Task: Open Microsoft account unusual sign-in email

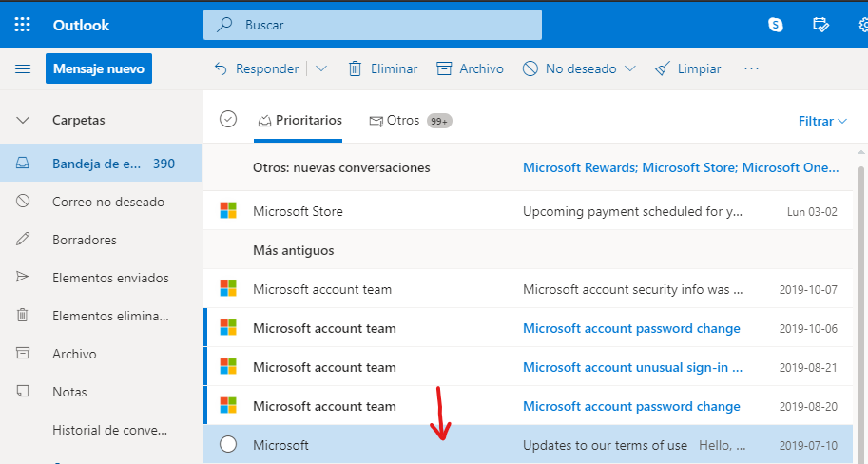Action: (528, 367)
